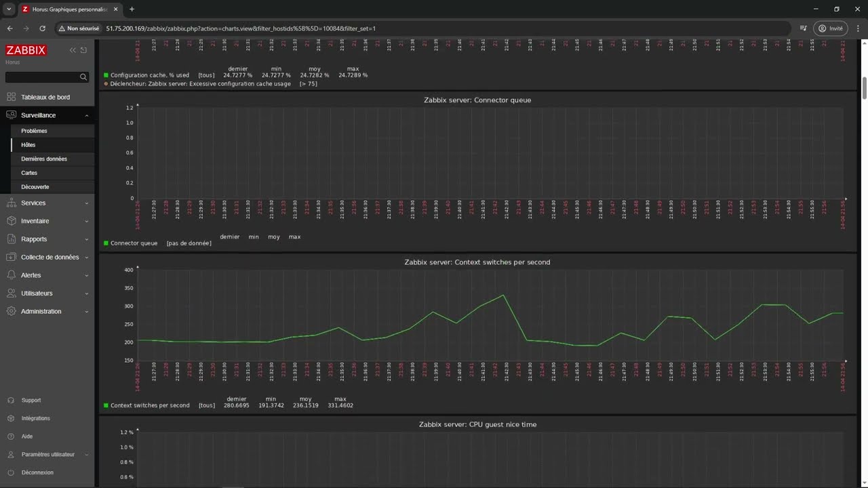868x488 pixels.
Task: Click the Surveillance monitor icon
Action: pos(11,115)
